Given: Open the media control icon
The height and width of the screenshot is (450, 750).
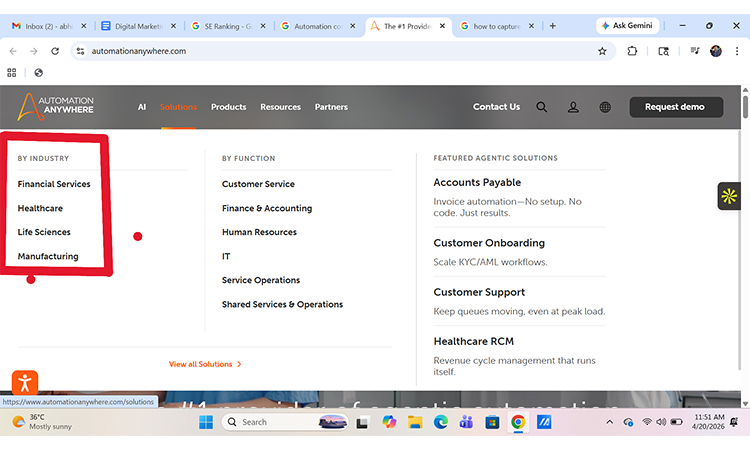Looking at the screenshot, I should [695, 51].
